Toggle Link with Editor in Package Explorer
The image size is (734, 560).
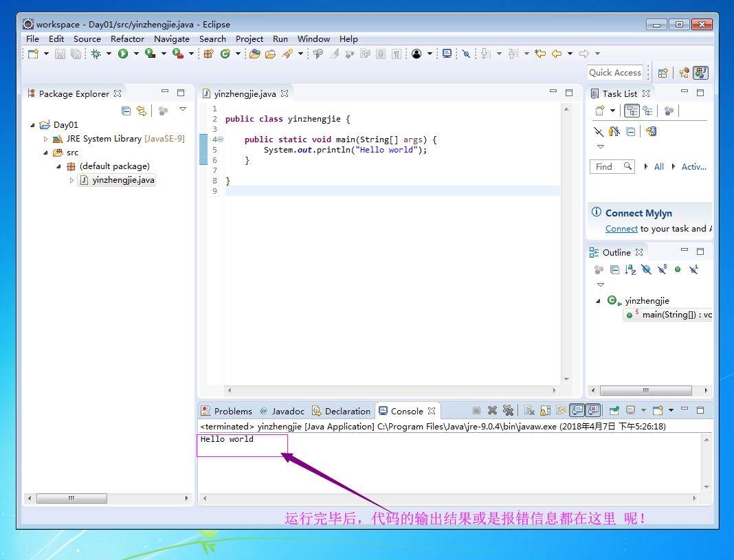coord(141,111)
